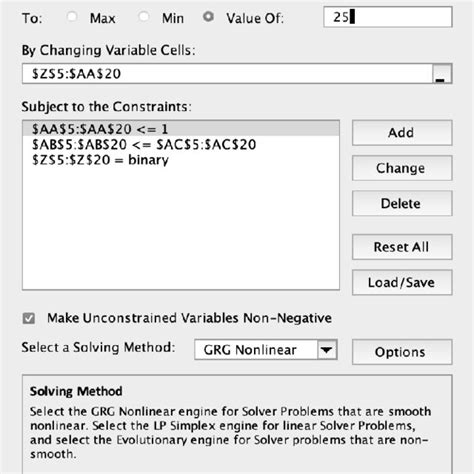
Task: Collapse dialog via range selector icon
Action: coord(442,74)
